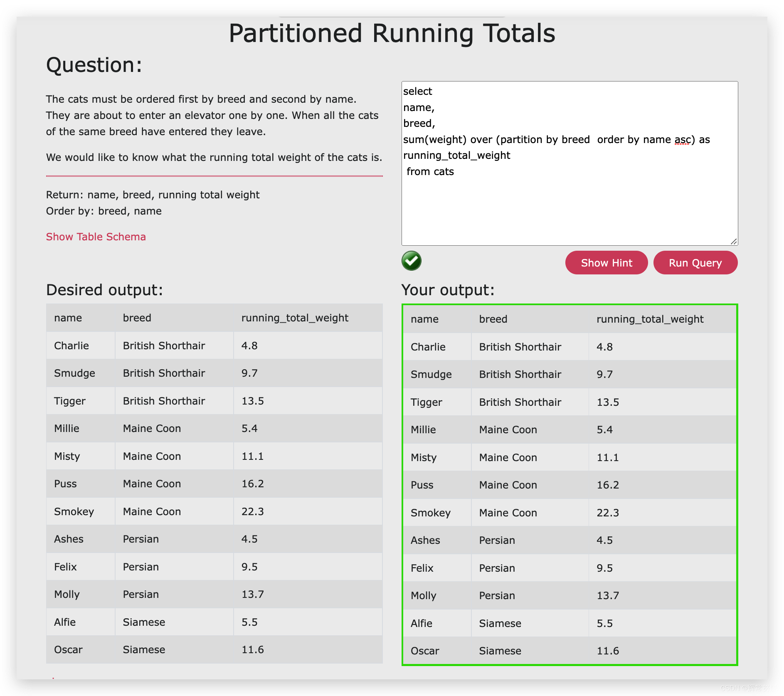Viewport: 784px width, 696px height.
Task: Grab the textarea resize handle corner
Action: (x=734, y=241)
